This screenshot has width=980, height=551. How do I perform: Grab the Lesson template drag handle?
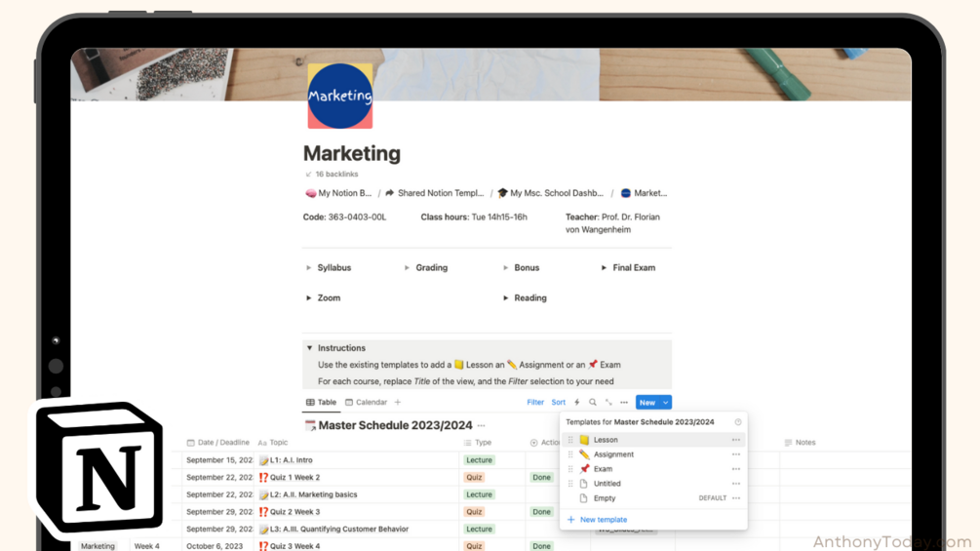[570, 440]
